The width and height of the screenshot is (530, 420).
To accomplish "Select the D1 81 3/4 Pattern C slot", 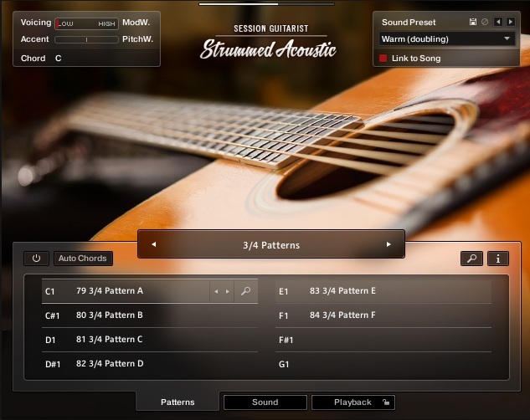I will coord(149,340).
